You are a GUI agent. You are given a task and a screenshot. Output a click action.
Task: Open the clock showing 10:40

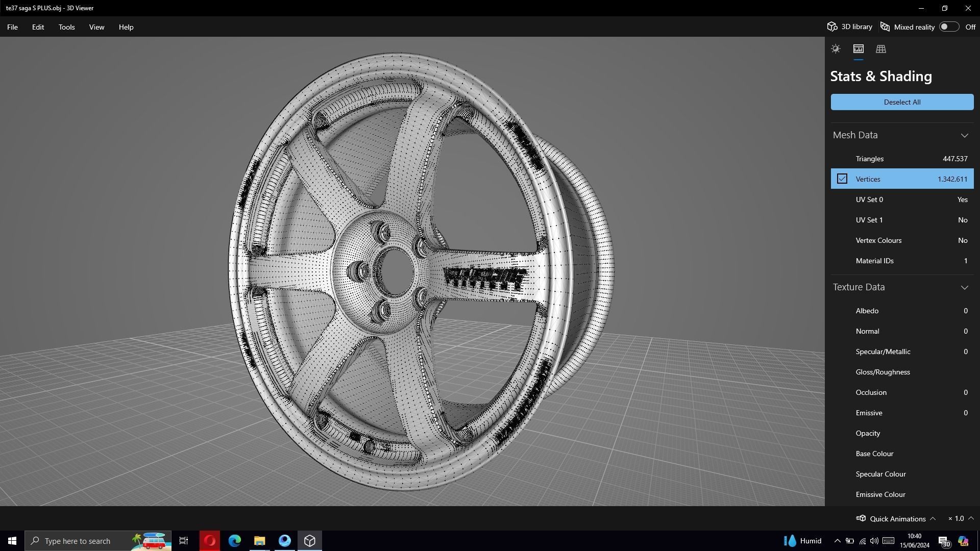tap(914, 541)
